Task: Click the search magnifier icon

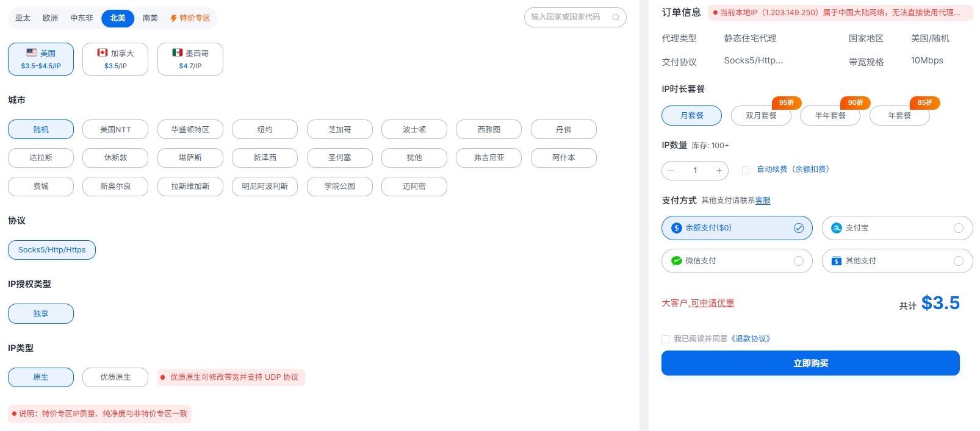Action: [x=616, y=17]
